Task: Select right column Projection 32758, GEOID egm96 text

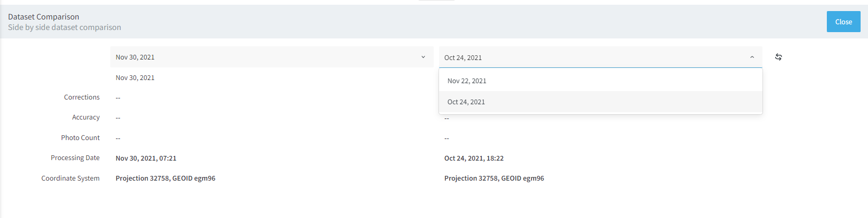Action: click(494, 179)
